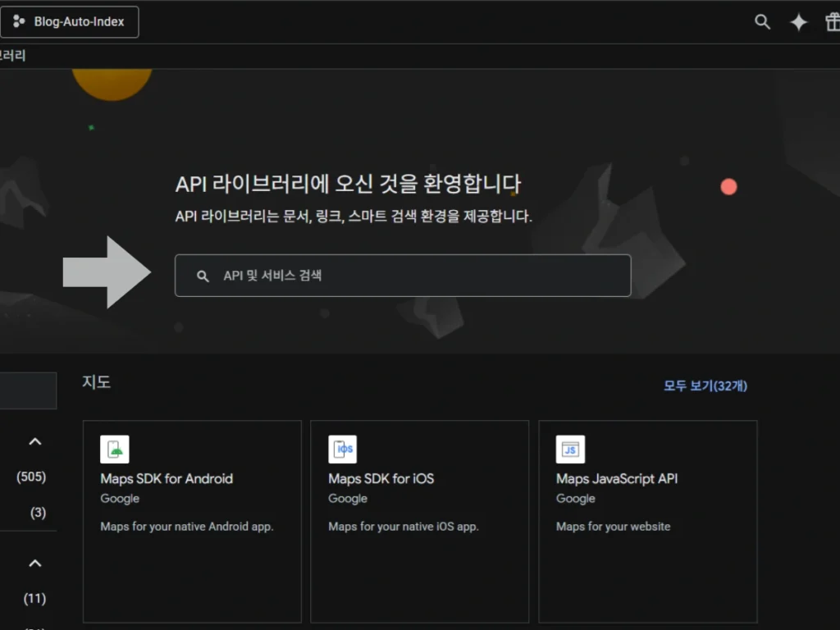
Task: Open the Maps SDK for Android card title
Action: pos(167,478)
